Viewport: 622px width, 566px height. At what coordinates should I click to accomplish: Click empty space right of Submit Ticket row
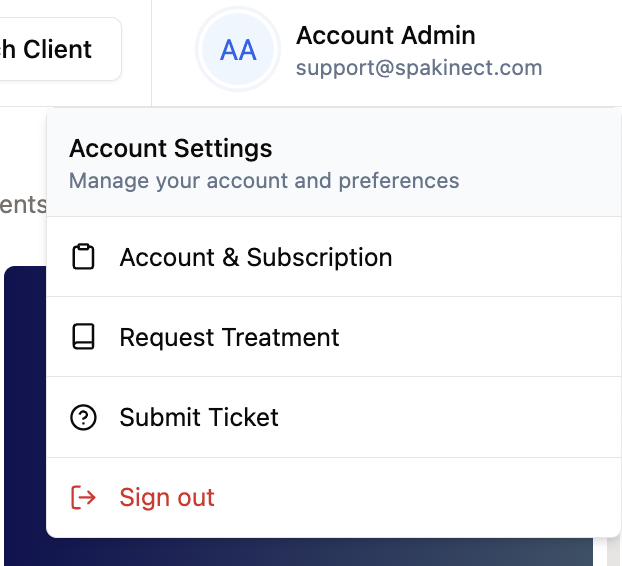click(448, 417)
